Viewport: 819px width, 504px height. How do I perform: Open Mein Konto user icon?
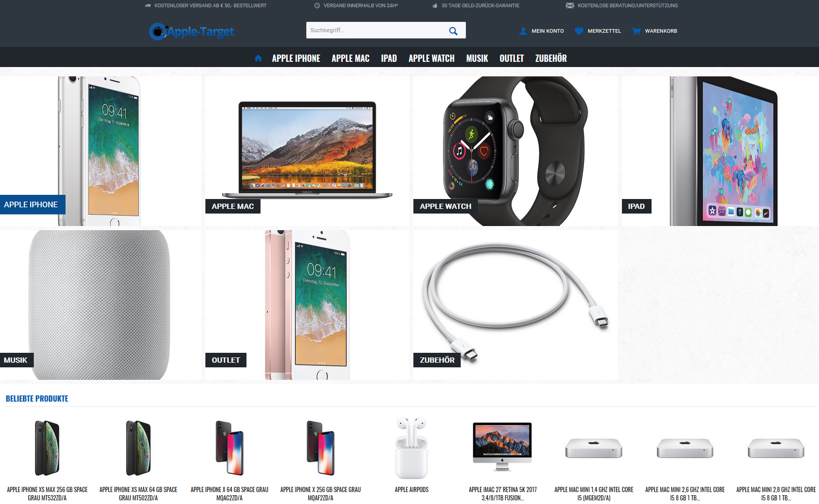(x=523, y=31)
